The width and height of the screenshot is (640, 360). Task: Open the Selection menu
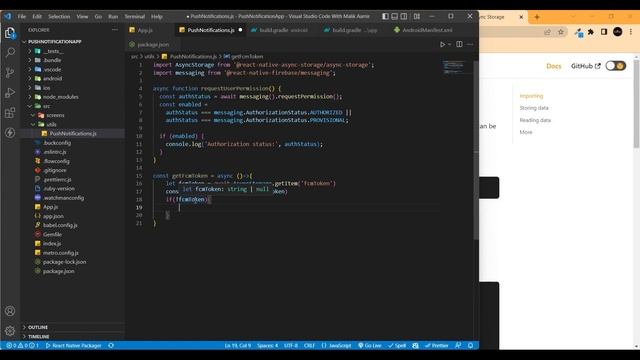[x=59, y=17]
